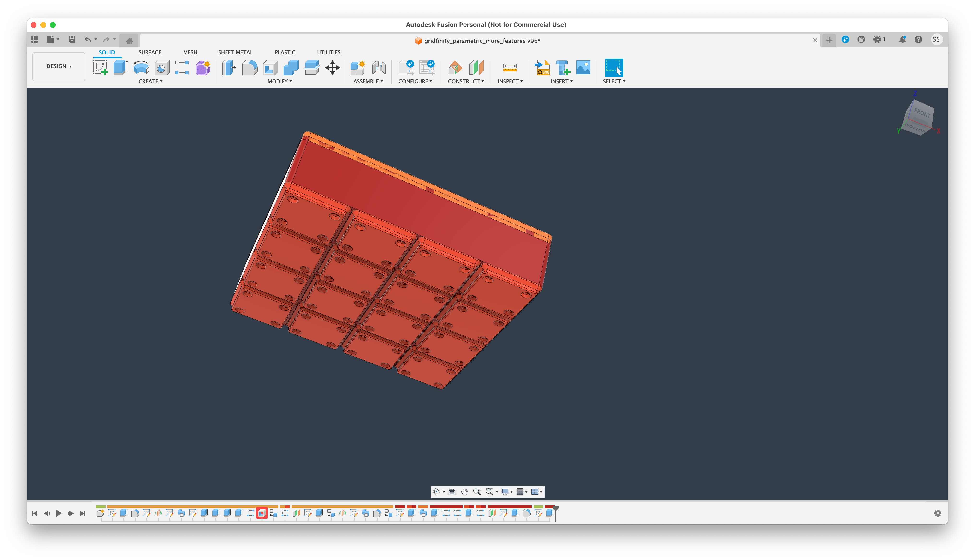Click the FRONT face of ViewCube
This screenshot has height=560, width=975.
pyautogui.click(x=922, y=113)
